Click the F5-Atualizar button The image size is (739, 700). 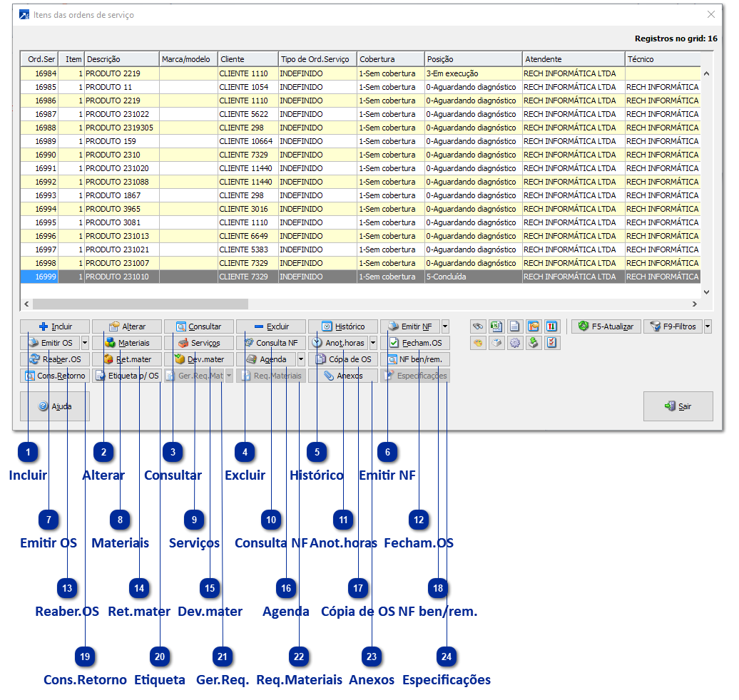pyautogui.click(x=606, y=326)
